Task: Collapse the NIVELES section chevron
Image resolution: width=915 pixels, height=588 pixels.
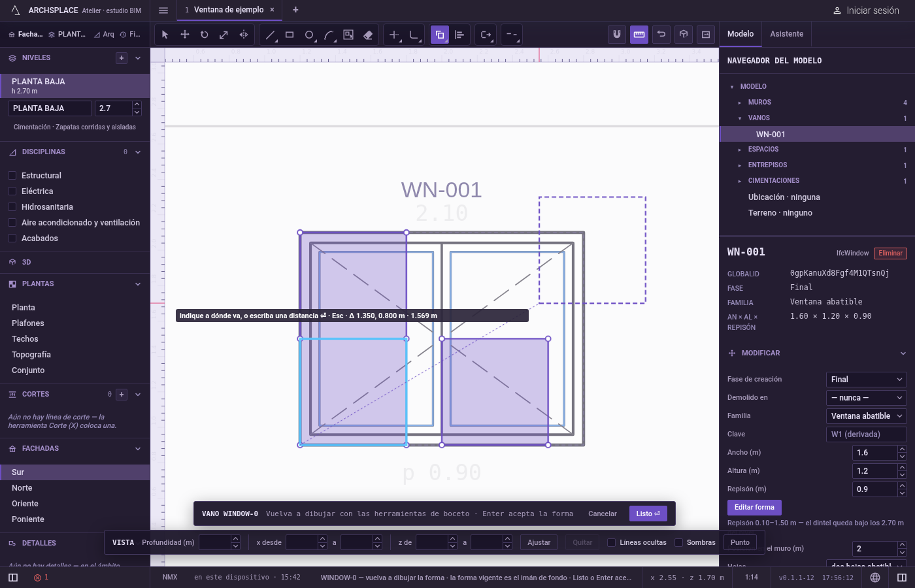Action: coord(138,58)
